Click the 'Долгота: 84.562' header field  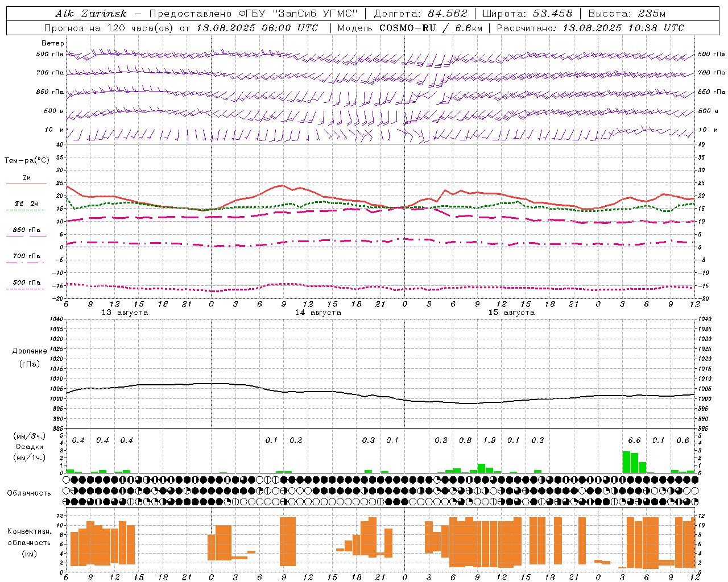point(421,14)
